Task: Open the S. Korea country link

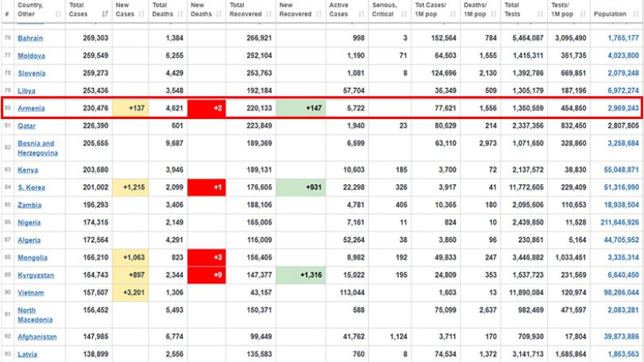Action: 31,187
